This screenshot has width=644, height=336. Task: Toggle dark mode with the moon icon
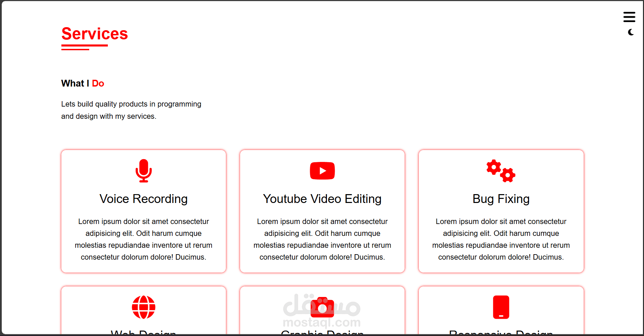coord(631,32)
